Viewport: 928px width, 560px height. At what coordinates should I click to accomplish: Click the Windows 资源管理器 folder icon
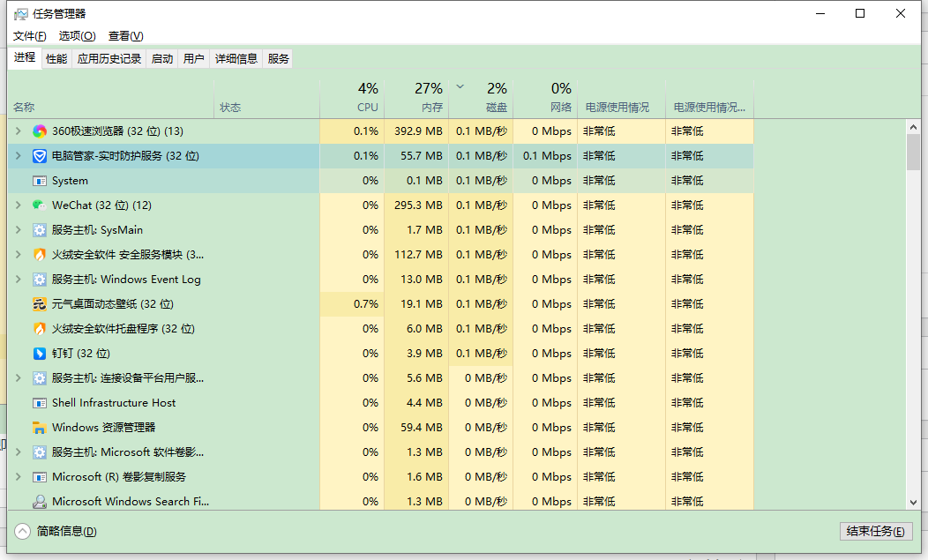point(40,428)
